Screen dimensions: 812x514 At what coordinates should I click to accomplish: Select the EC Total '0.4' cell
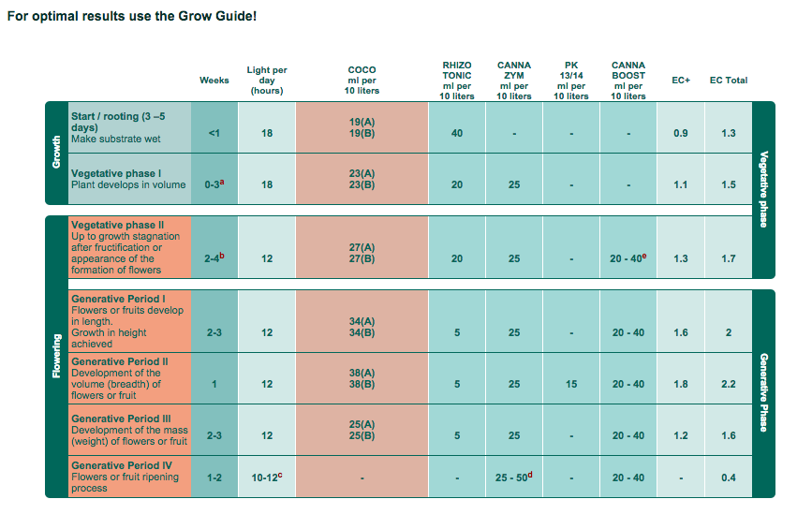coord(728,477)
